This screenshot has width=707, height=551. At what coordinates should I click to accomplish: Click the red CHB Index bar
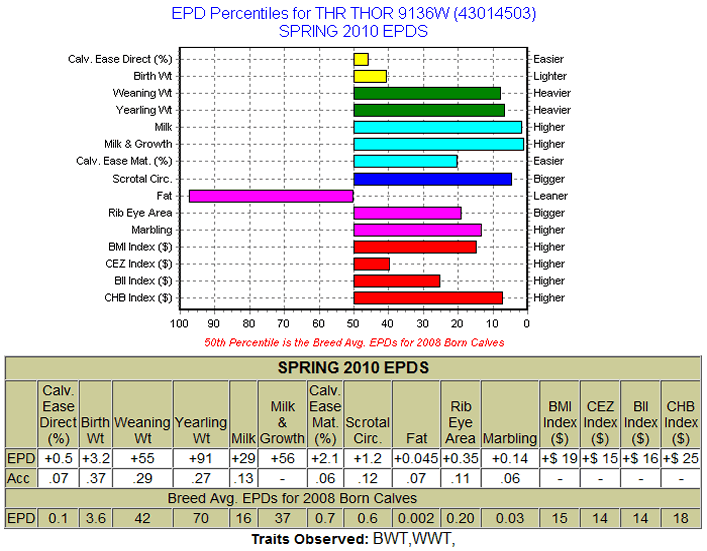[x=428, y=298]
